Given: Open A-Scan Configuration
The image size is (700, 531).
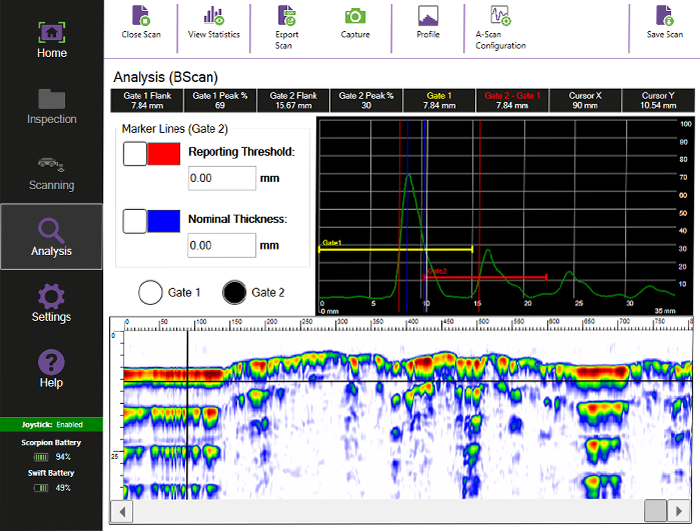Looking at the screenshot, I should 499,17.
